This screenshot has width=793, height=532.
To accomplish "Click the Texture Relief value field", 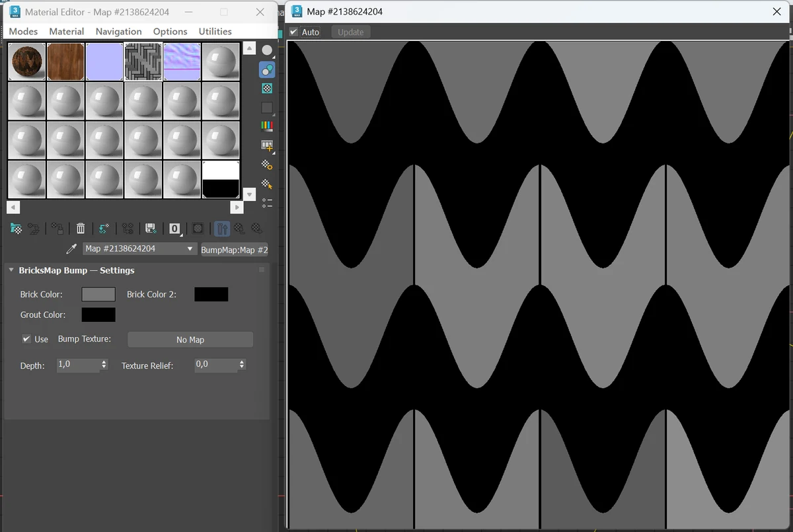I will [x=216, y=365].
